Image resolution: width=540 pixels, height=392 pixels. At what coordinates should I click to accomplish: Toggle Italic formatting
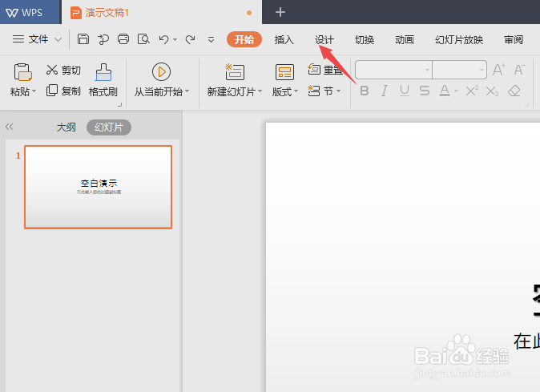tap(385, 91)
